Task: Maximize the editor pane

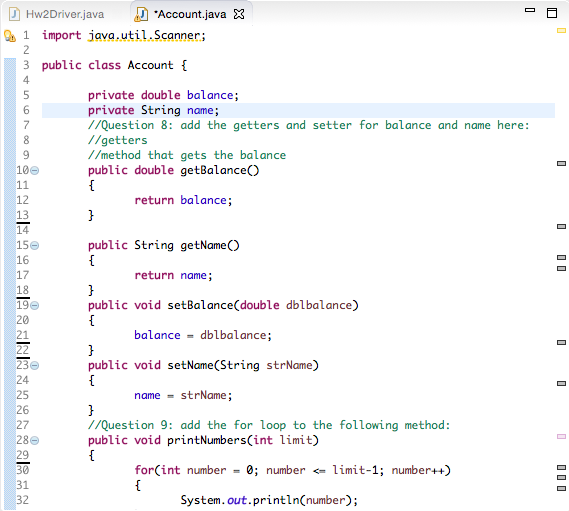Action: [552, 13]
